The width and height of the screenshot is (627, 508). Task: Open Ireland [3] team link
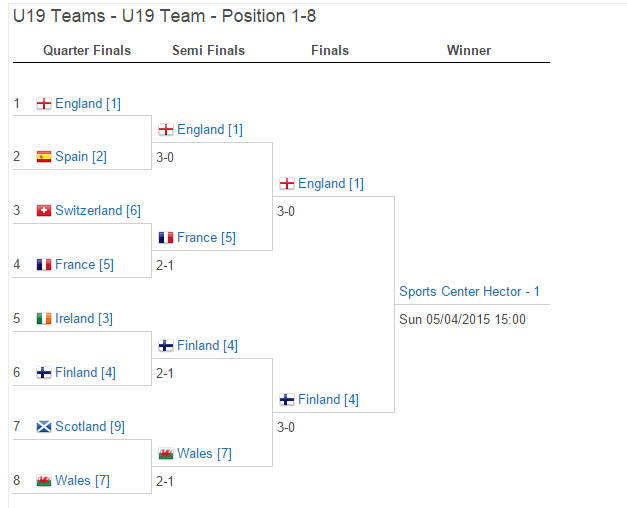84,318
